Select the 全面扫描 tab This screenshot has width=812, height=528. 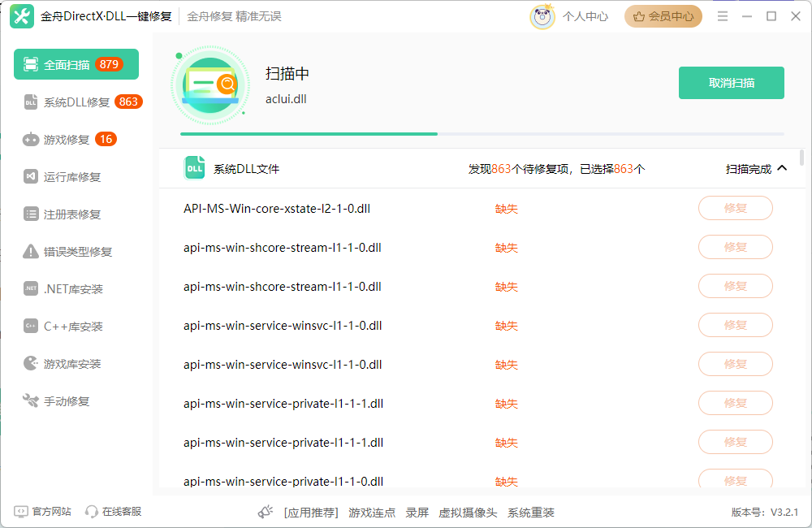tap(76, 64)
